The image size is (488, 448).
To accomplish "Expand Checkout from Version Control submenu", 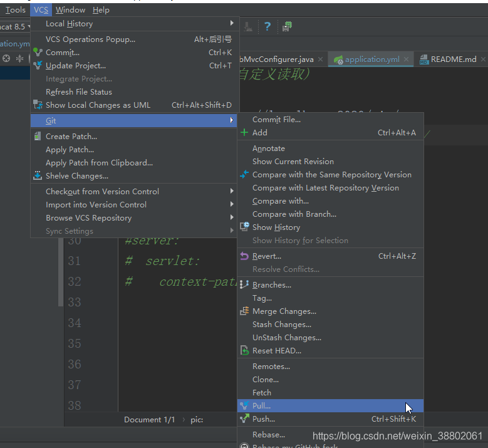I will [232, 191].
